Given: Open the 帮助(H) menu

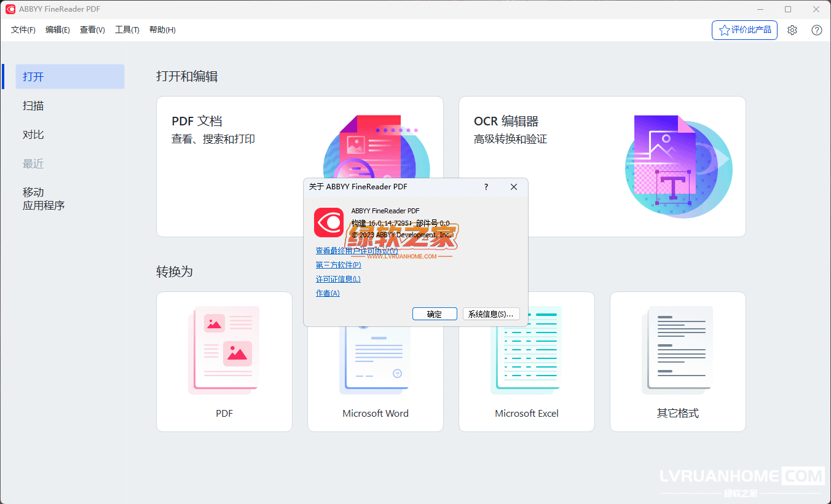Looking at the screenshot, I should coord(162,30).
